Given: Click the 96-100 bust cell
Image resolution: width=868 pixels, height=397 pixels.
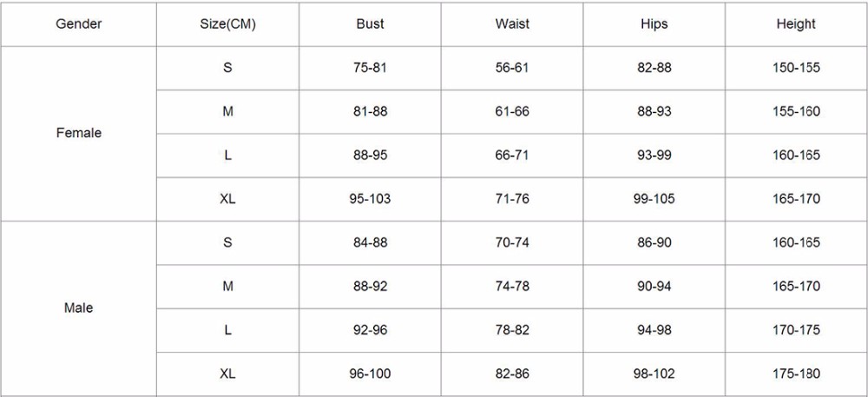Looking at the screenshot, I should click(x=371, y=374).
